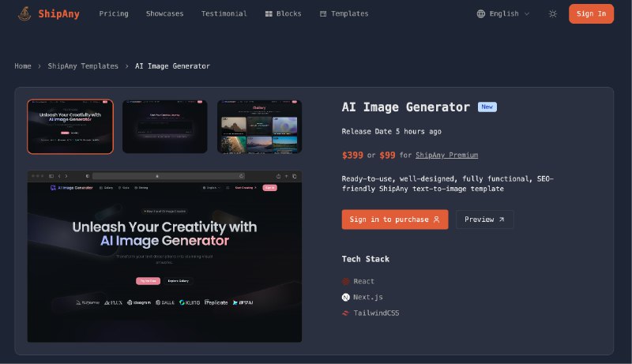Open the Blocks navigation item
The height and width of the screenshot is (364, 632).
point(284,13)
